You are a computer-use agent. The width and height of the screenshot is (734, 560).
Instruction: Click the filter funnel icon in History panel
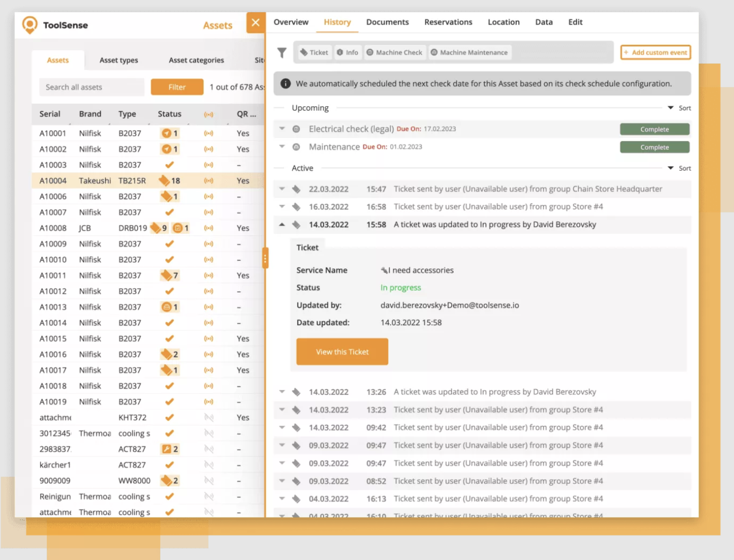pyautogui.click(x=282, y=52)
